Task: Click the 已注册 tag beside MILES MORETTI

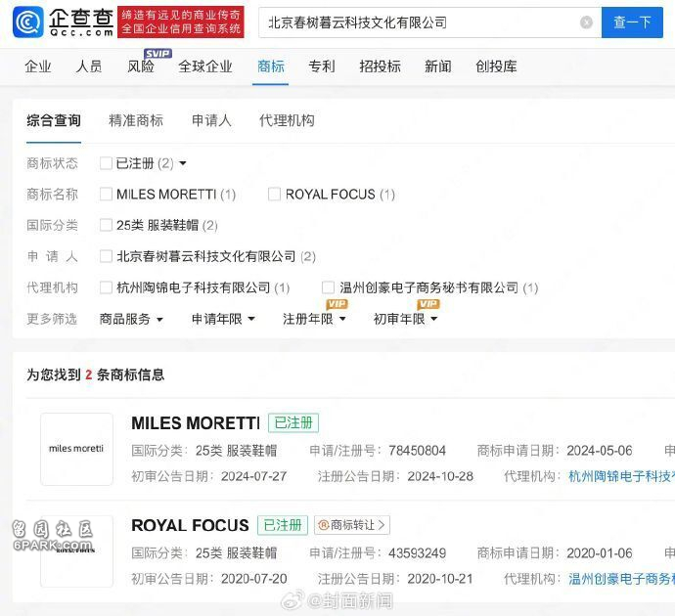Action: coord(293,422)
